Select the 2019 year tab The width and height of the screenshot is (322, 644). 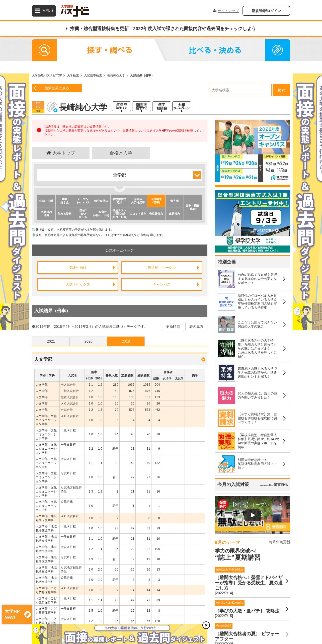pos(126,341)
